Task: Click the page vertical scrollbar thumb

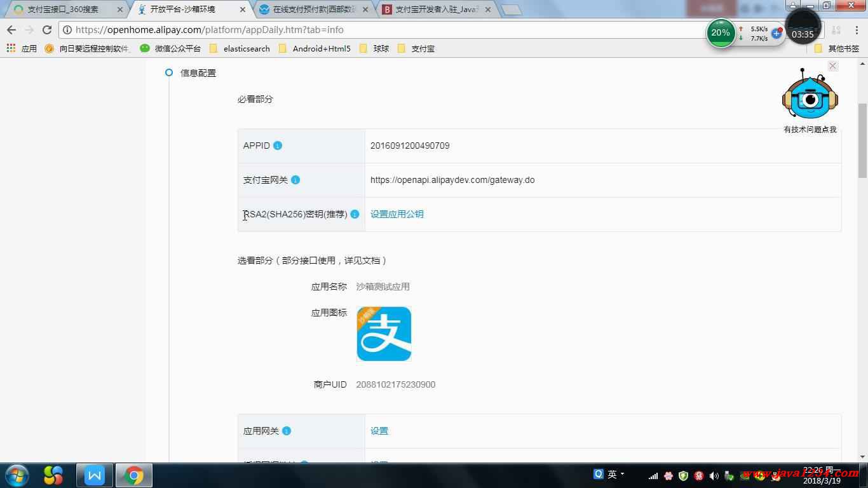Action: [x=862, y=140]
